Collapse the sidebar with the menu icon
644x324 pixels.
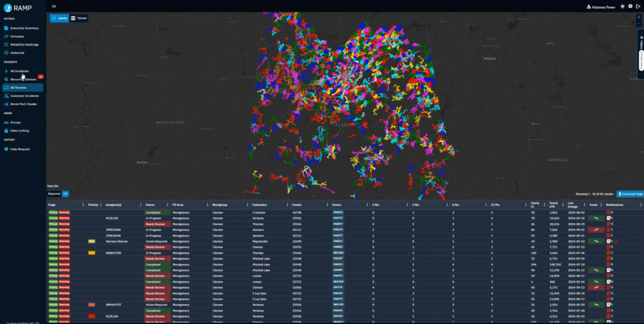[54, 6]
